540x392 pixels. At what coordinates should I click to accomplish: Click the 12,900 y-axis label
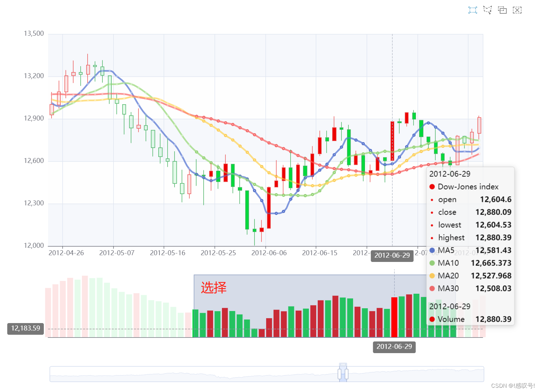coord(34,118)
